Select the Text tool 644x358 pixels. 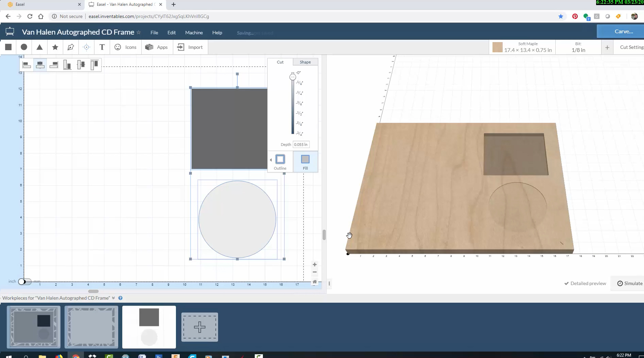(102, 47)
